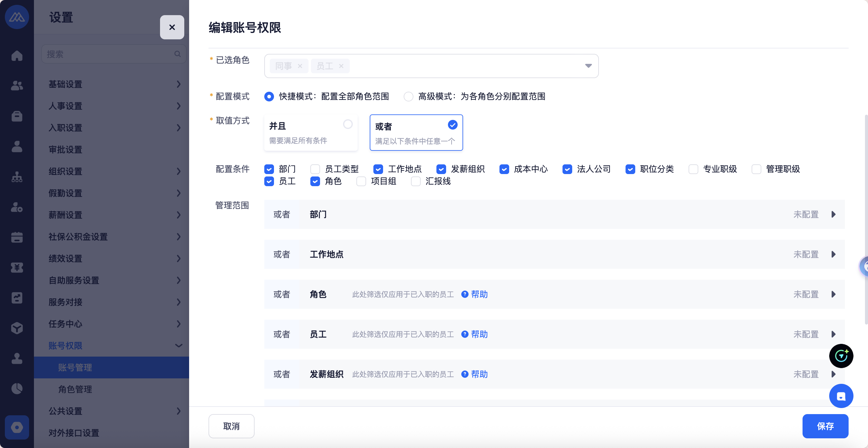Click the 保存 button
Screen dimensions: 868x448
[825, 426]
